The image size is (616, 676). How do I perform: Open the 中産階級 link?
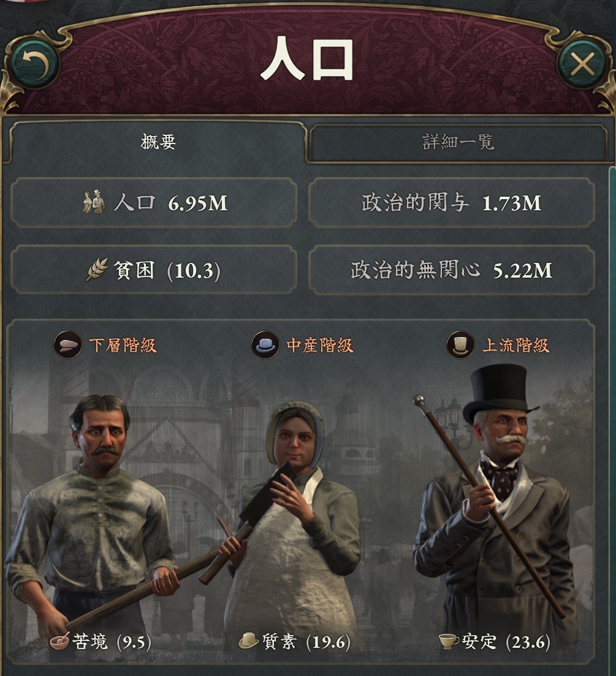pyautogui.click(x=320, y=345)
